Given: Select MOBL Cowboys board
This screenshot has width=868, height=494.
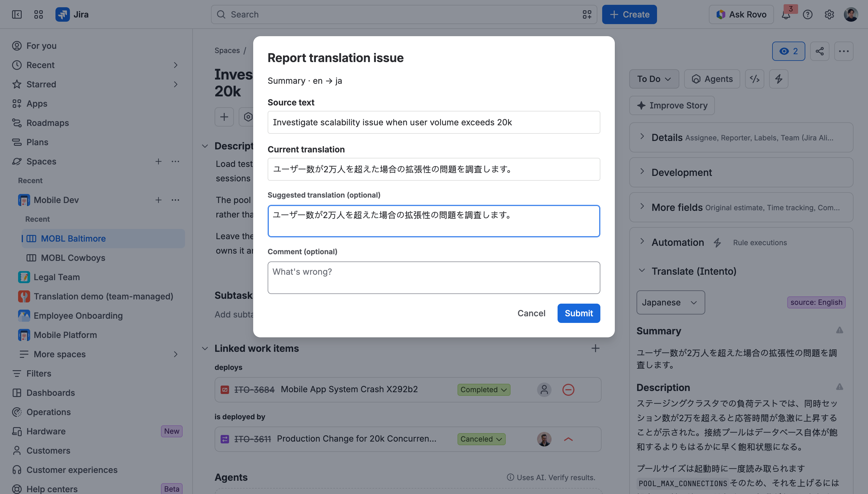Looking at the screenshot, I should [x=103, y=258].
